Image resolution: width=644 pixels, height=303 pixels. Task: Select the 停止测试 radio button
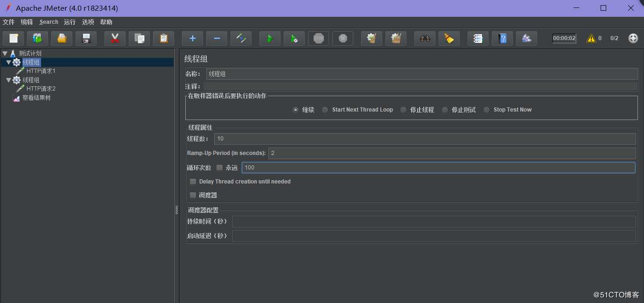445,110
